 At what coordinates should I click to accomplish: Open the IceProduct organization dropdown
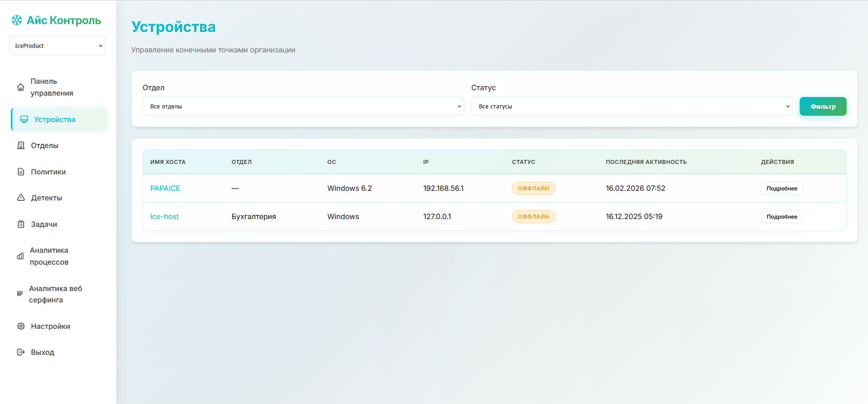click(x=57, y=46)
